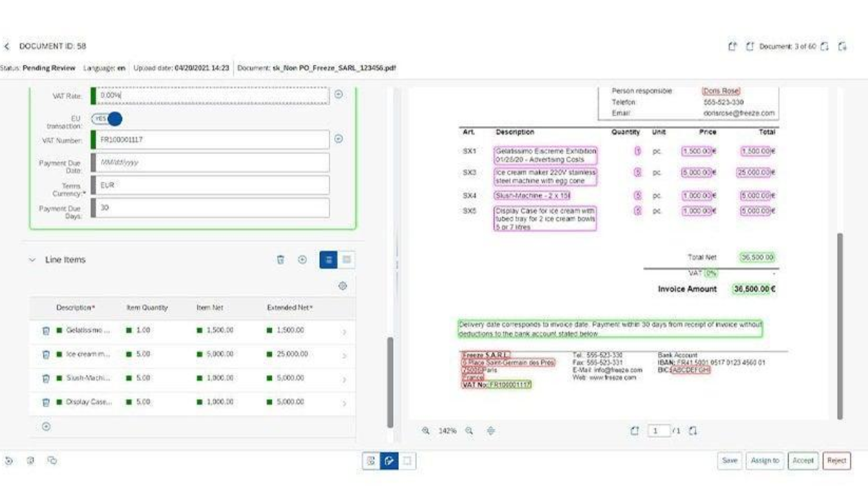Open line items table settings gear

343,286
